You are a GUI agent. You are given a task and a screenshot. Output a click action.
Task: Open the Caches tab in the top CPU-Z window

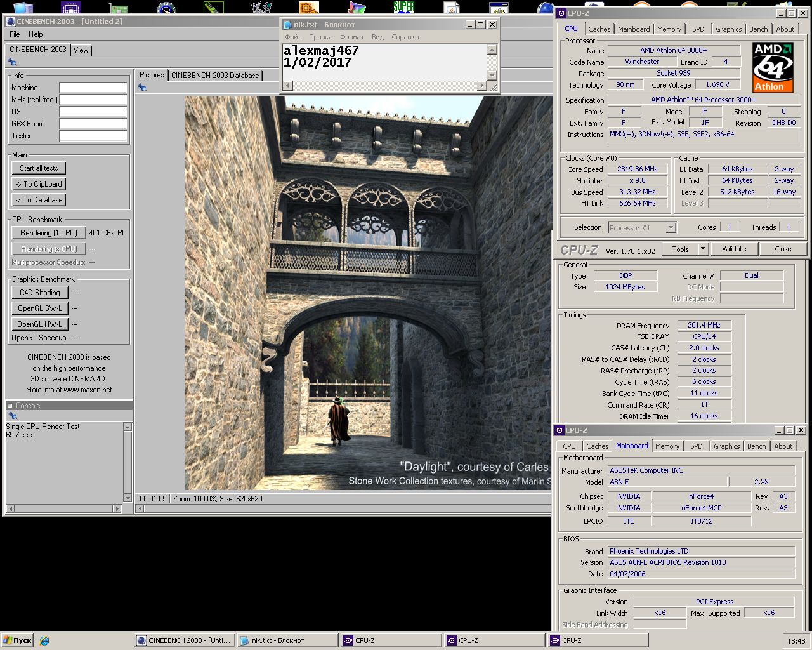click(599, 29)
